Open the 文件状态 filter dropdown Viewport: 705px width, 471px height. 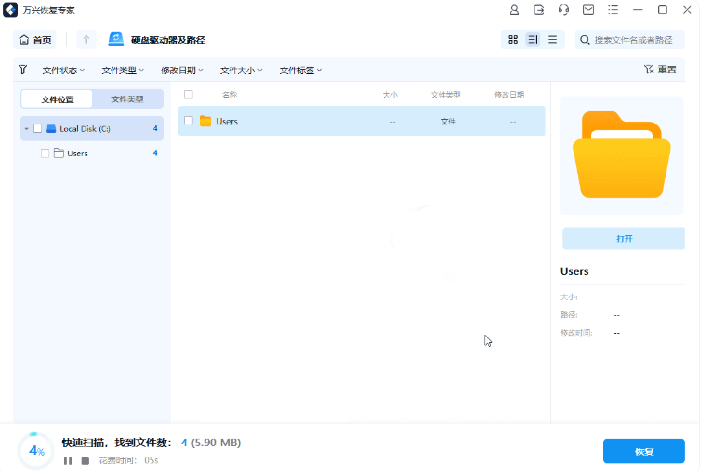(x=63, y=70)
